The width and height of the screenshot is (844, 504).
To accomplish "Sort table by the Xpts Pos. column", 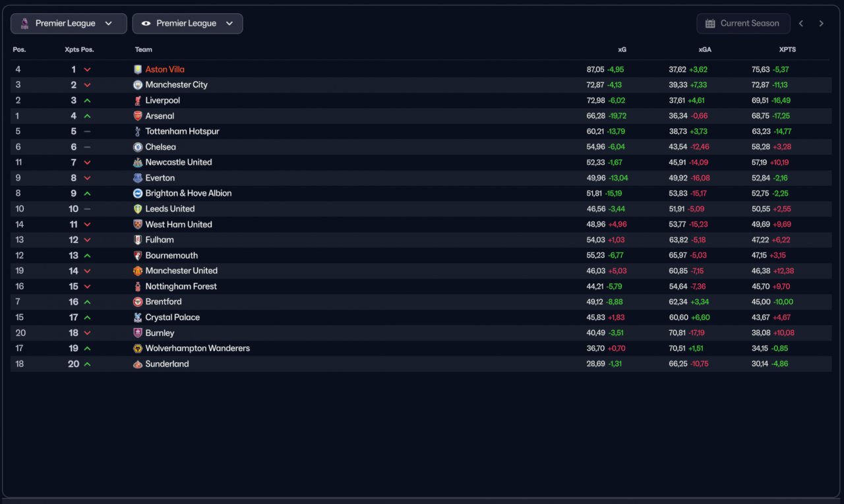I will click(x=80, y=49).
